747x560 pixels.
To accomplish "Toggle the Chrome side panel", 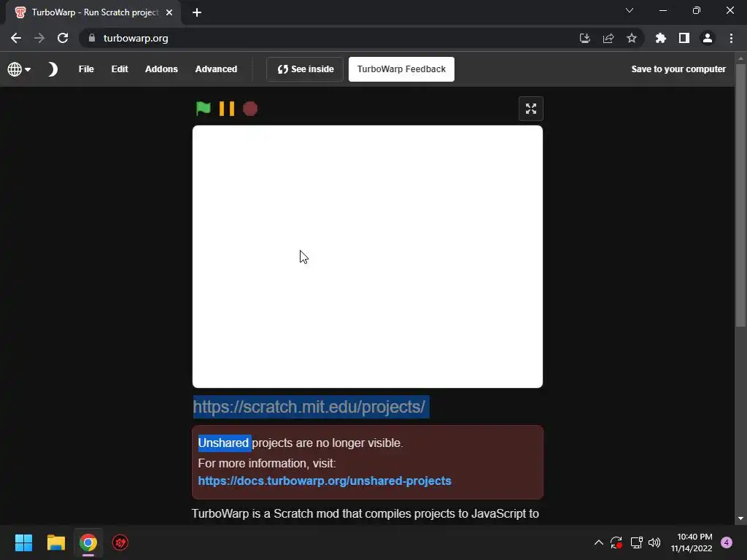I will 684,38.
